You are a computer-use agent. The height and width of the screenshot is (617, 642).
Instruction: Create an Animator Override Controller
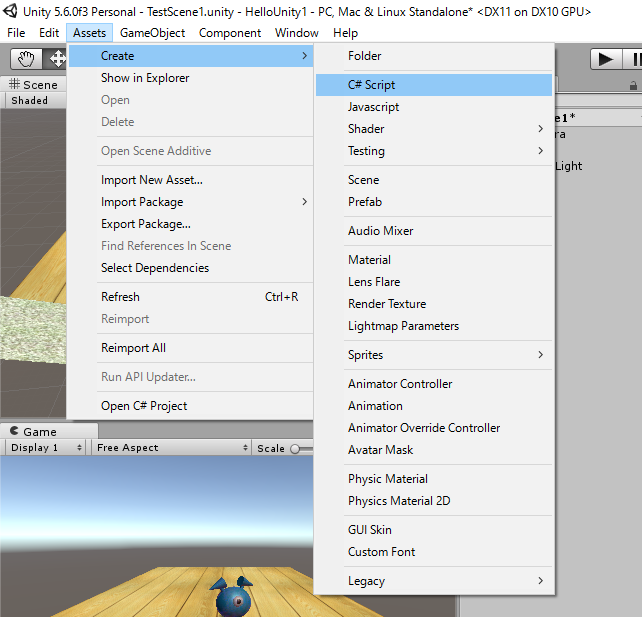coord(434,428)
